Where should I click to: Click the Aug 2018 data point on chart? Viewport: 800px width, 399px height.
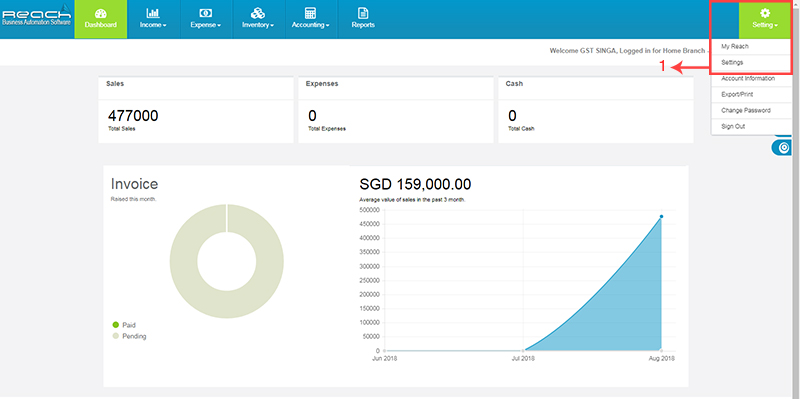[x=661, y=216]
